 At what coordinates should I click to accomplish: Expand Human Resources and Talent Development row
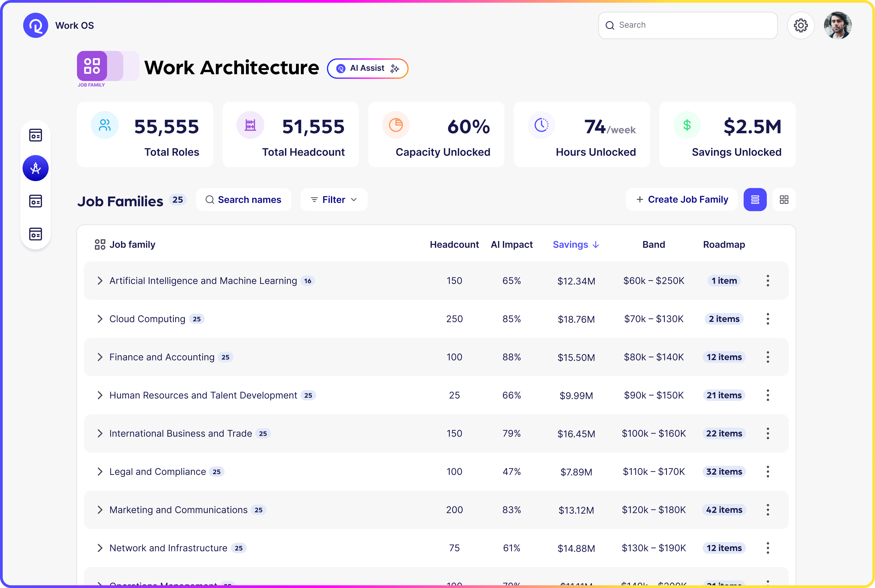point(100,395)
